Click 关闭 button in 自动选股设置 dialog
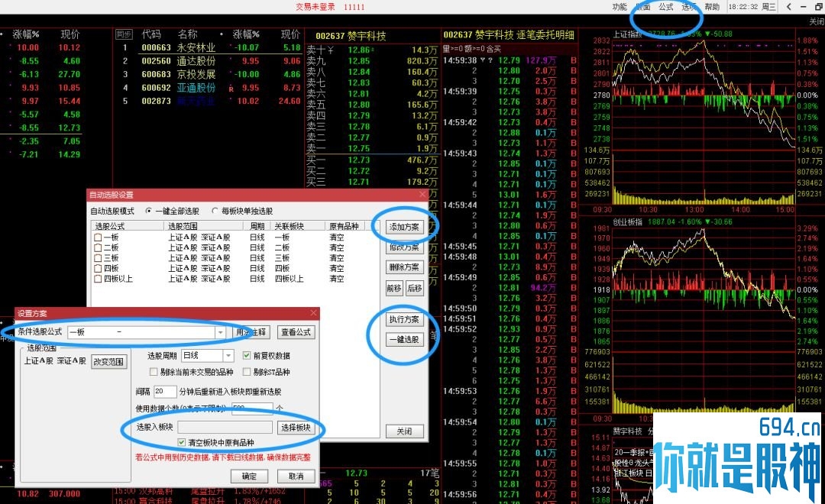 click(x=404, y=431)
